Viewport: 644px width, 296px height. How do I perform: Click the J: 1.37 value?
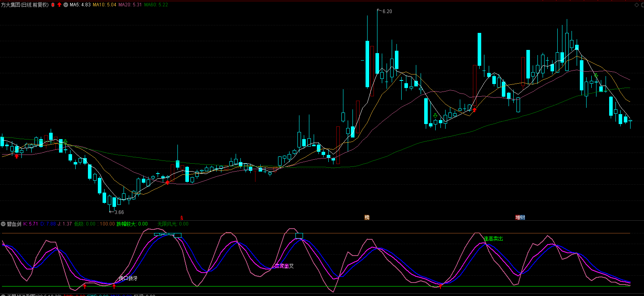pyautogui.click(x=65, y=224)
